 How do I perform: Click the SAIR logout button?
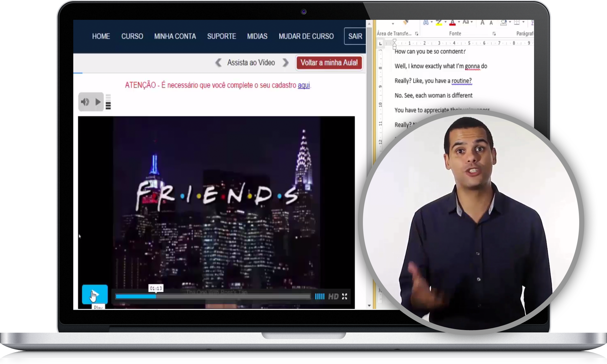(x=355, y=36)
